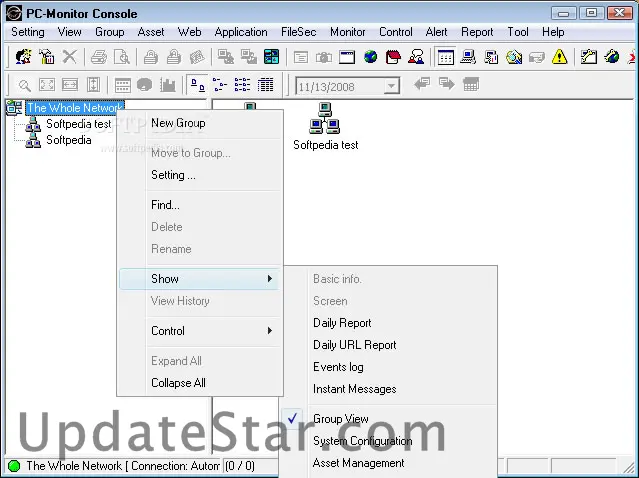The width and height of the screenshot is (639, 478).
Task: Click '(0 / 0)' in the status bar
Action: pos(240,465)
